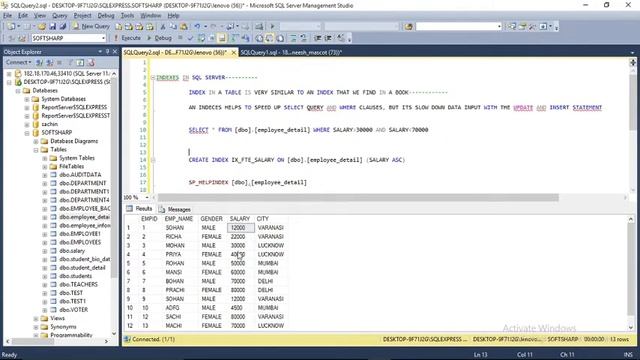Click the Decrease Indent icon
Viewport: 640px width, 360px height.
pos(318,38)
